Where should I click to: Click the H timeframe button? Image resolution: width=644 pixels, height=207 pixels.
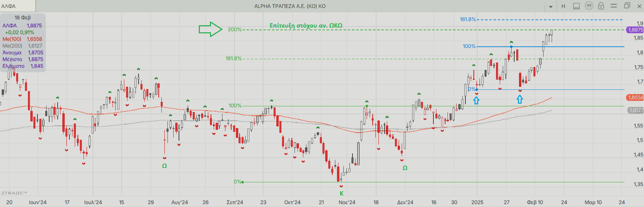click(563, 6)
